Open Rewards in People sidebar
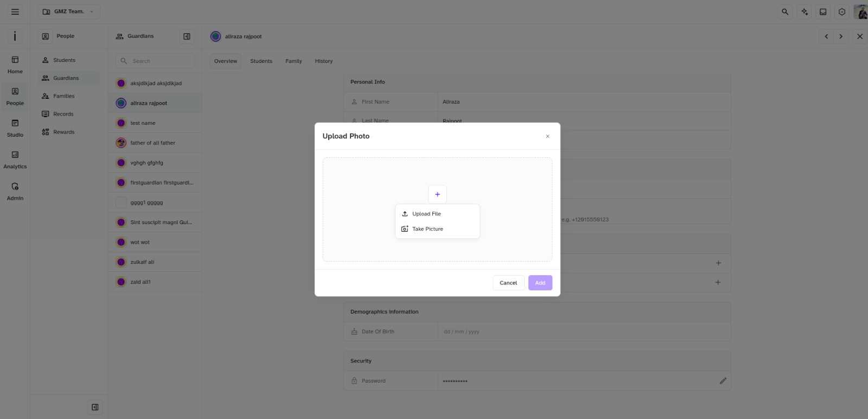 68,132
